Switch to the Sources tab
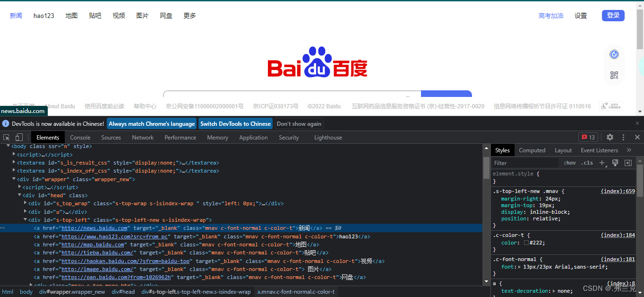644x297 pixels. (x=111, y=137)
